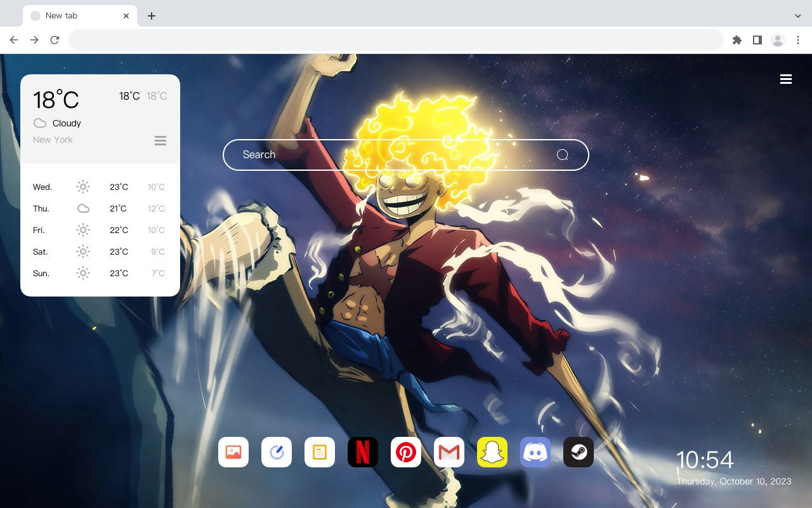This screenshot has width=812, height=508.
Task: Go forward to the next page
Action: [34, 40]
